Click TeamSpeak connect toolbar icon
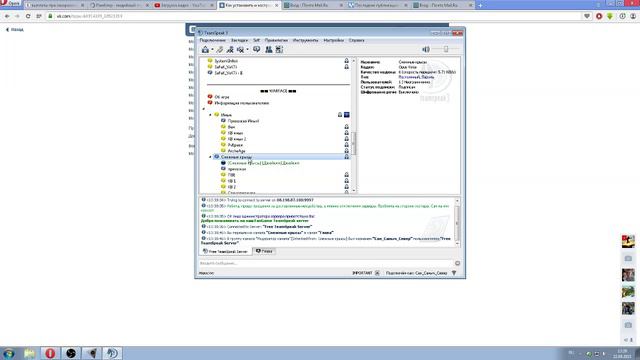Viewport: 640px width, 360px height. click(205, 49)
